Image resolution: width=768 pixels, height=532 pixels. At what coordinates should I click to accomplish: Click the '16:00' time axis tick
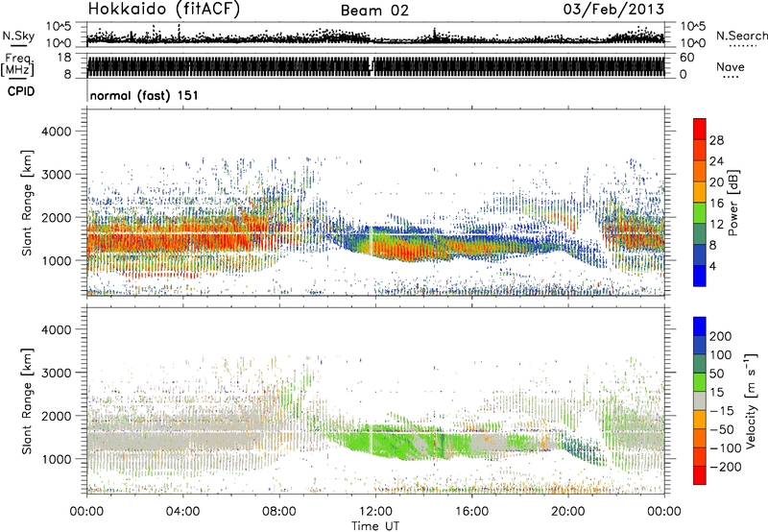(x=472, y=512)
